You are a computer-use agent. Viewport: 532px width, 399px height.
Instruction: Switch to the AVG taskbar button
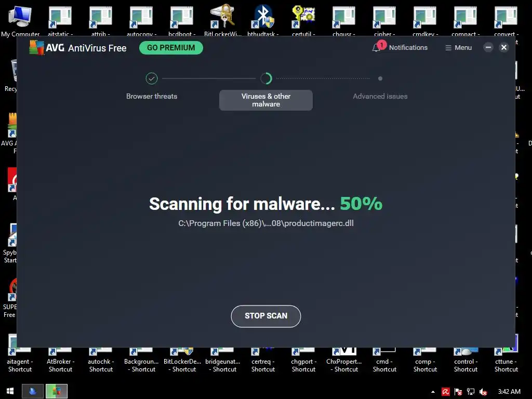coord(57,391)
